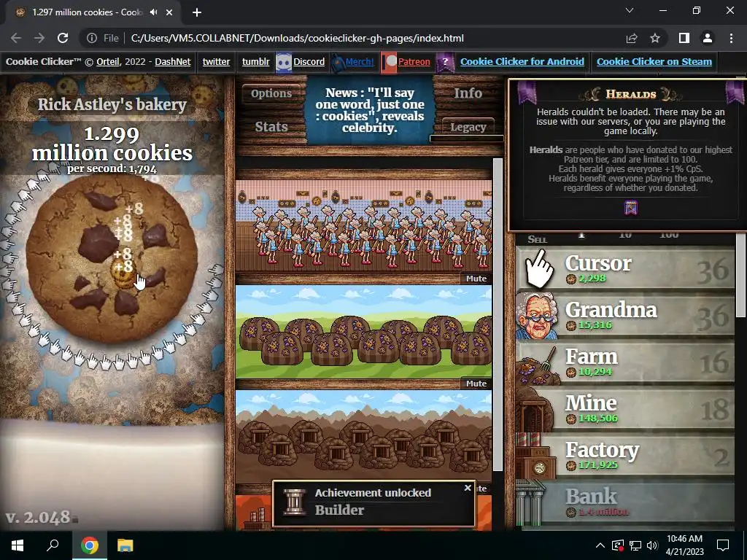Image resolution: width=747 pixels, height=560 pixels.
Task: Click the buildings area vertical scrollbar
Action: coord(498,314)
